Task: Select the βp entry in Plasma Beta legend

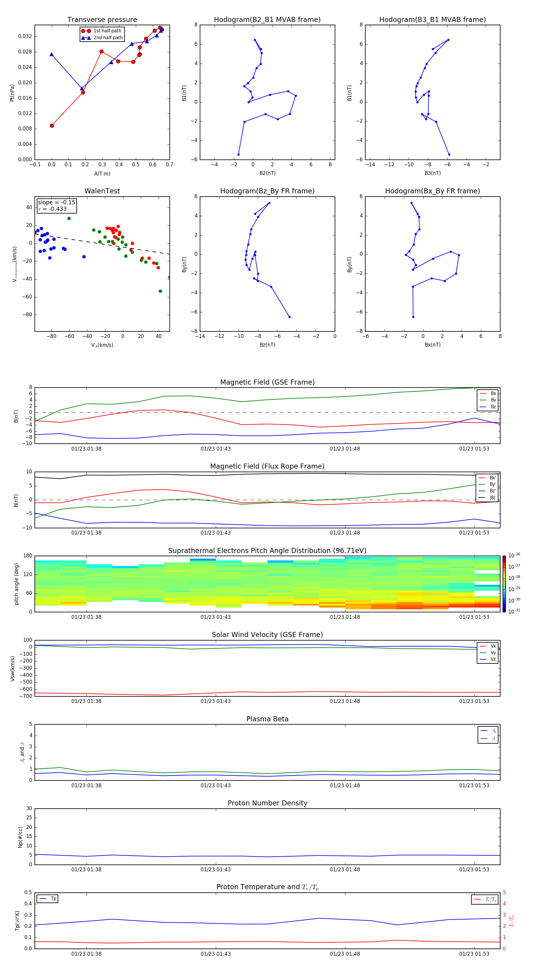Action: coord(489,731)
